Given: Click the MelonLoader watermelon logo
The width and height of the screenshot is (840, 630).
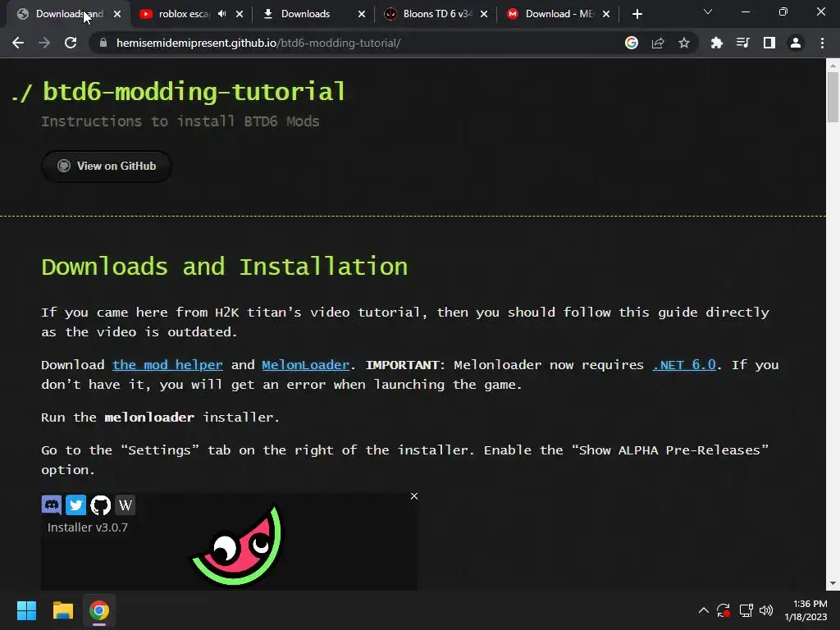Looking at the screenshot, I should coord(237,546).
